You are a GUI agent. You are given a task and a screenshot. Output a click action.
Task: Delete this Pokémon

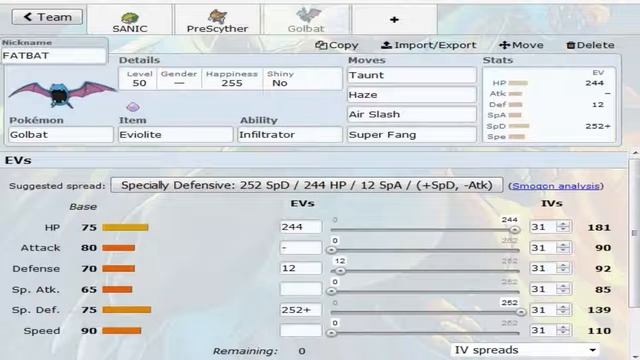tap(590, 45)
